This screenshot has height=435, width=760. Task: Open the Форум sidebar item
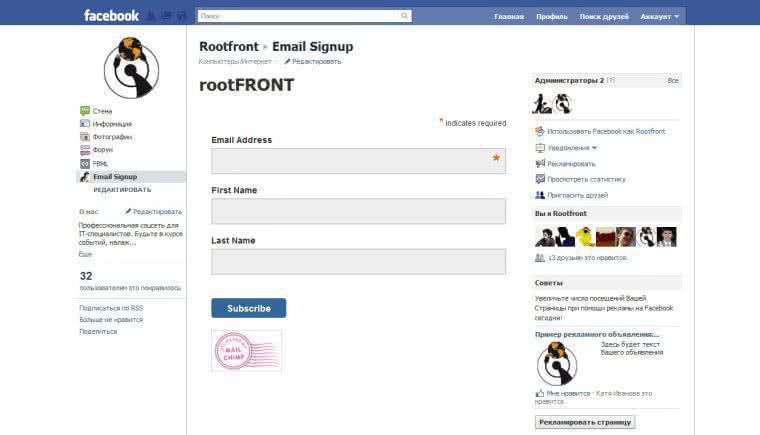pos(102,150)
